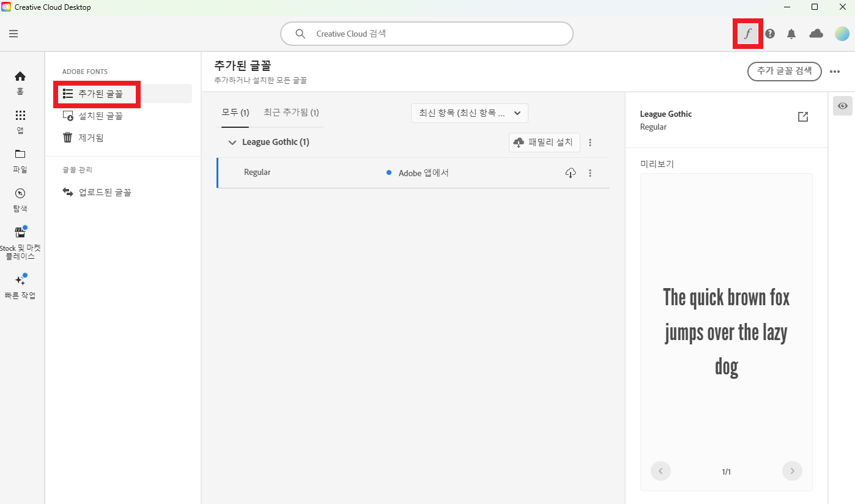Image resolution: width=855 pixels, height=504 pixels.
Task: Open League Gothic in external link icon
Action: click(x=803, y=117)
